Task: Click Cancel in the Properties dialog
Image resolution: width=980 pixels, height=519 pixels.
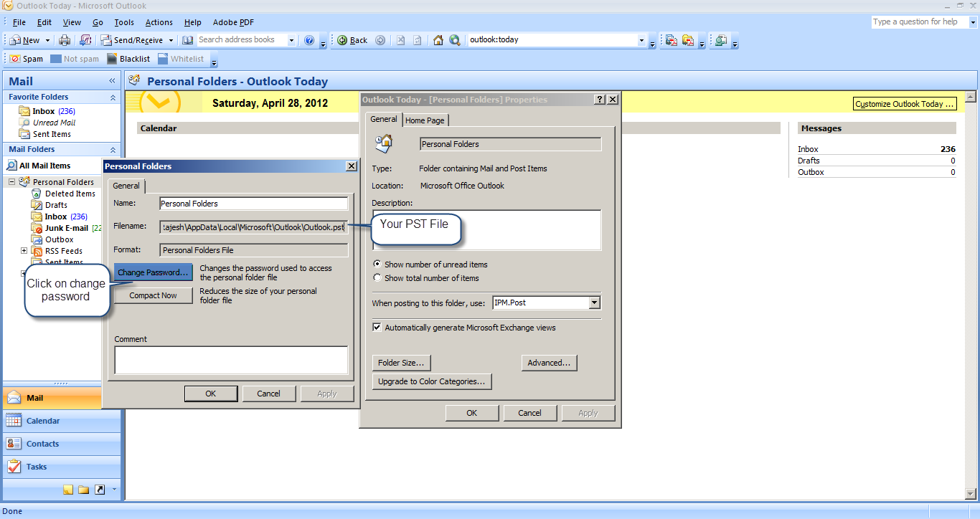Action: [529, 413]
